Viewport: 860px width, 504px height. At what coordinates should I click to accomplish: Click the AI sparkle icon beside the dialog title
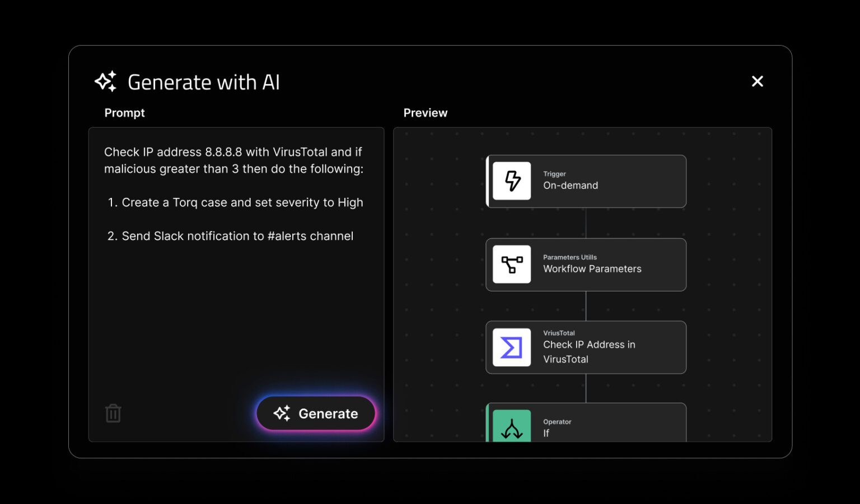click(105, 81)
